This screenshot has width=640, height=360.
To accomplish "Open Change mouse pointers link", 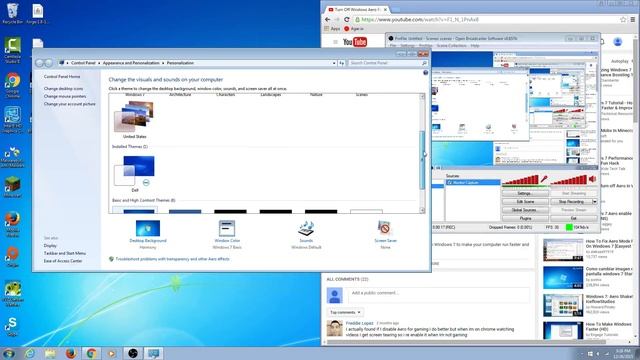I will tap(65, 96).
